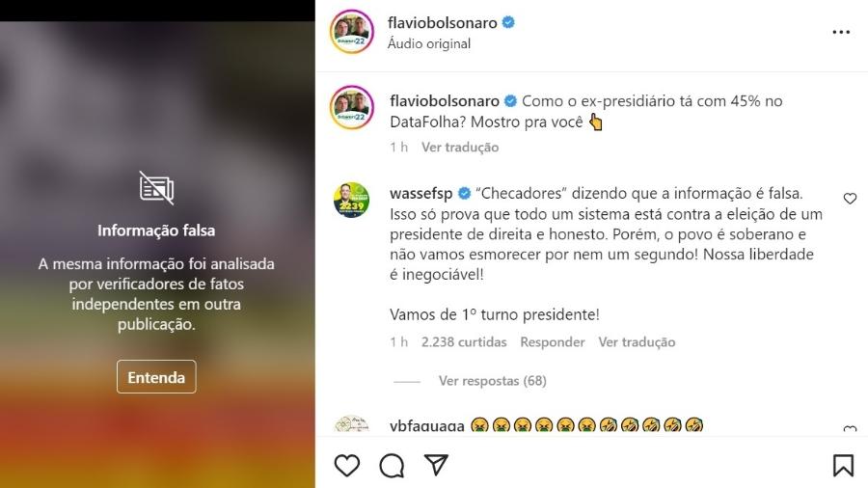Open Áudio original link in header

tap(429, 43)
